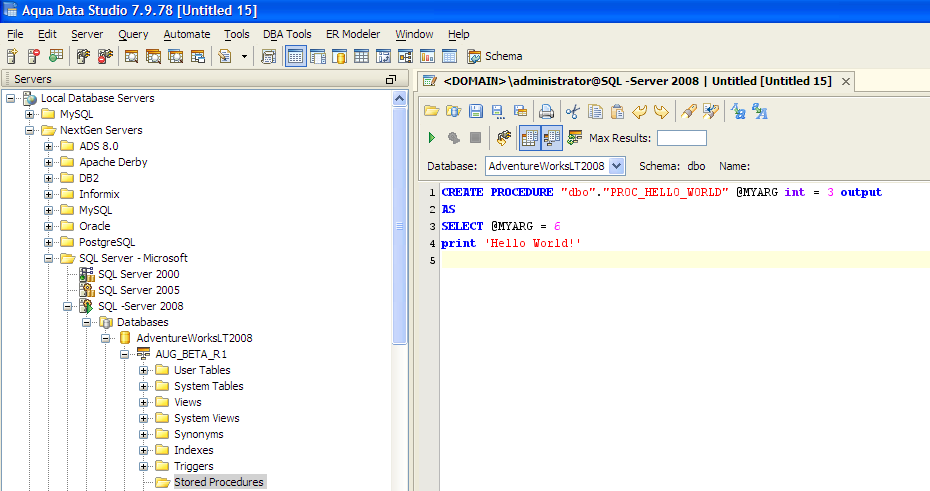Screen dimensions: 930x491
Task: Select SQL Server 2005 in the tree
Action: tap(138, 290)
